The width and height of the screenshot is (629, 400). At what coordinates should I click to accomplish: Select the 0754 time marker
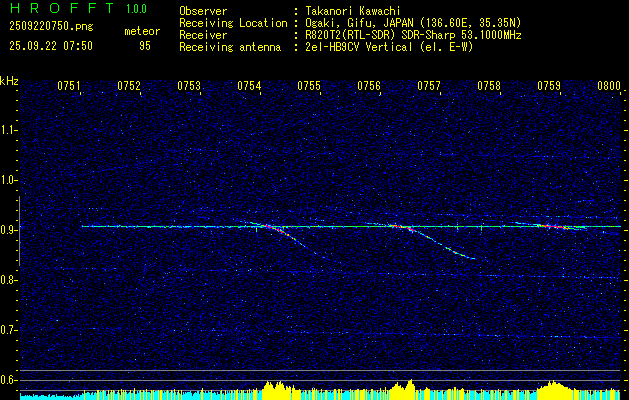point(249,87)
